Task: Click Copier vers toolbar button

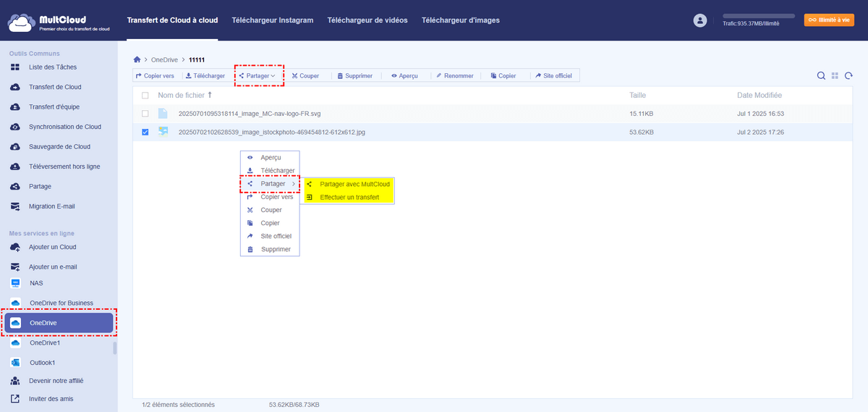Action: 156,75
